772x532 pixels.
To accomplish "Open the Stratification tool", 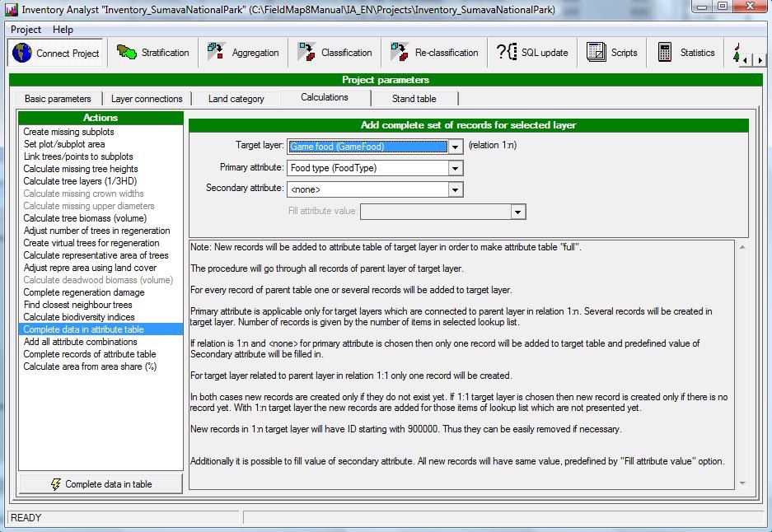I will [153, 53].
